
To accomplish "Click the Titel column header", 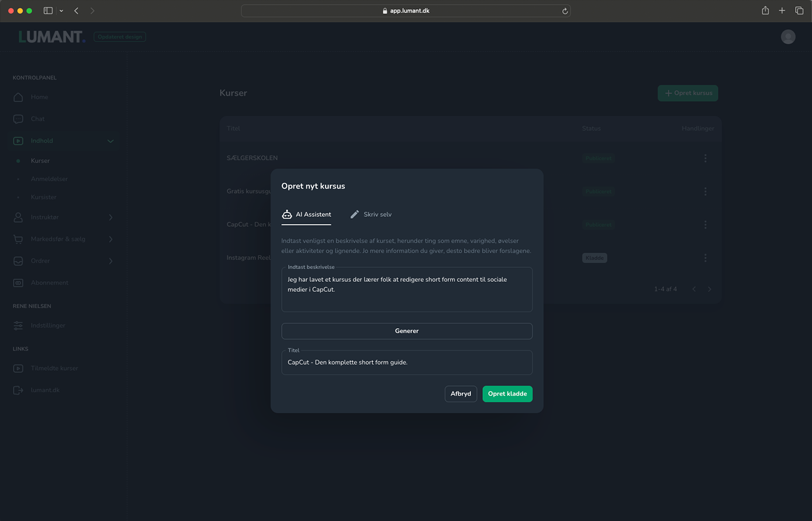I will coord(233,129).
